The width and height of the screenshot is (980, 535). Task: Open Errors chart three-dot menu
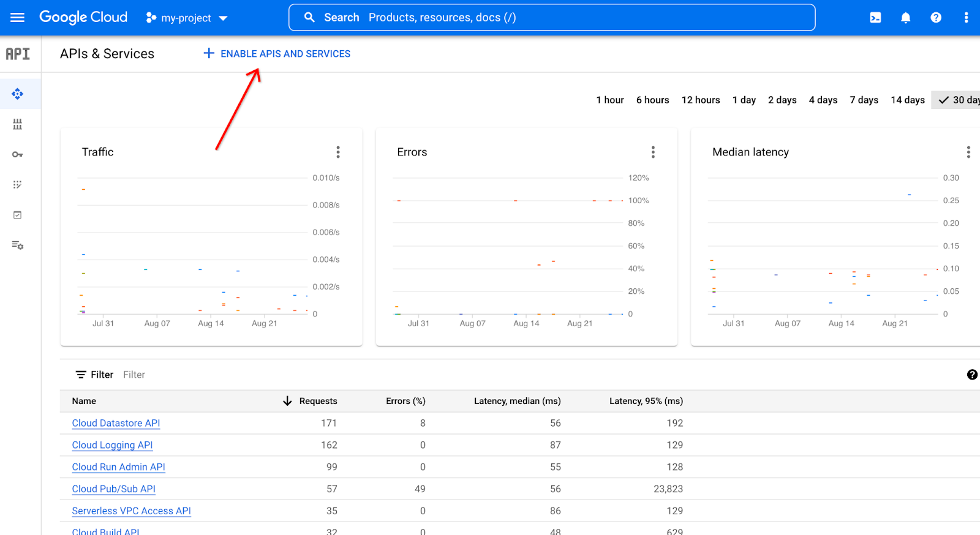[653, 152]
